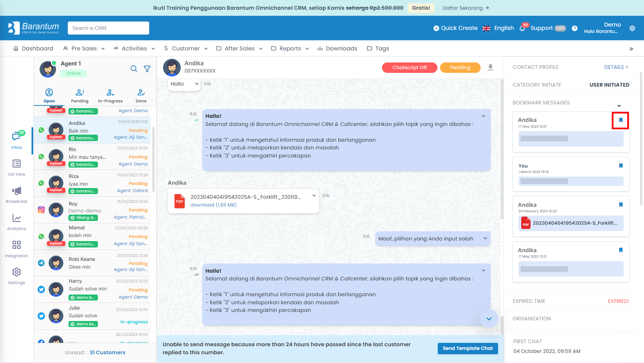The width and height of the screenshot is (644, 363).
Task: Open Mamat's conversation 'boleh min'
Action: (92, 237)
